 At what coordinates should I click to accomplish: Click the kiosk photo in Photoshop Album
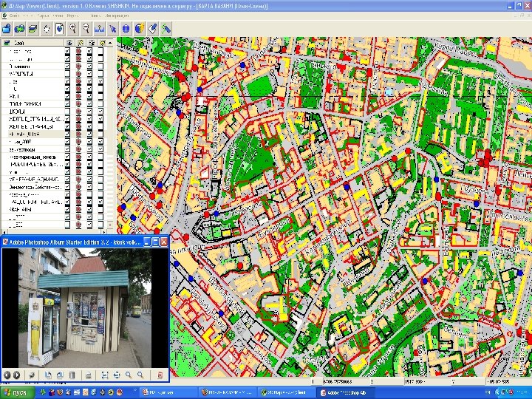tap(85, 307)
